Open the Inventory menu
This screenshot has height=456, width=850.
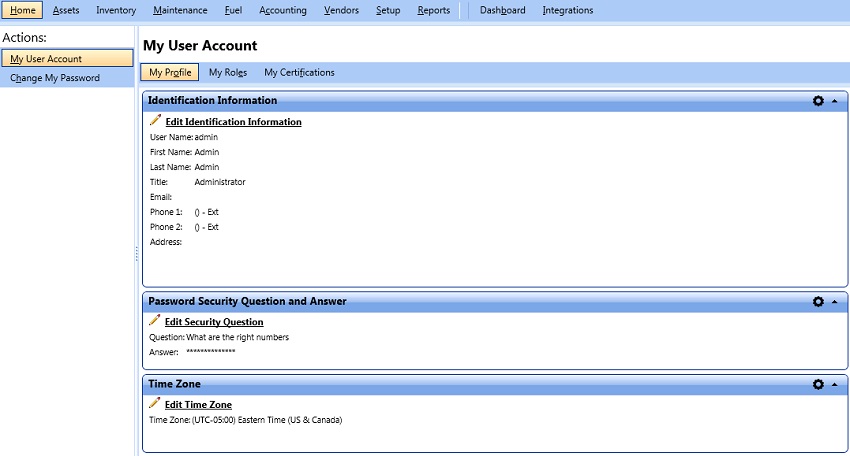point(116,10)
